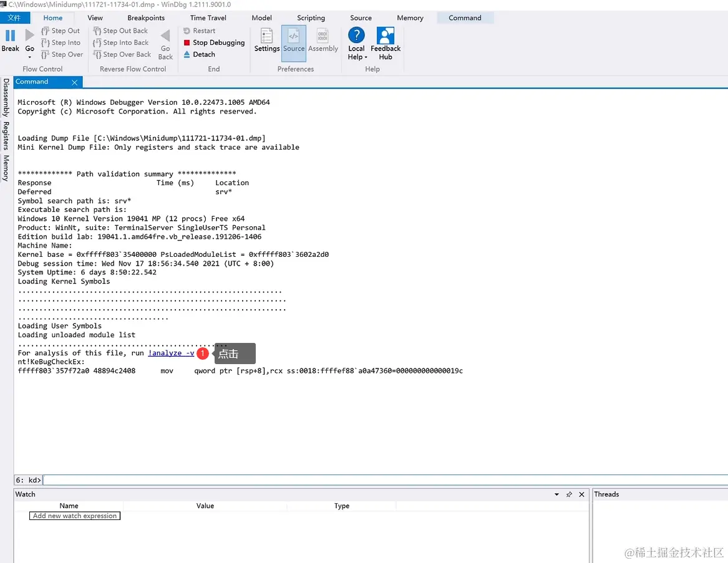The width and height of the screenshot is (728, 563).
Task: Click Step Over Back
Action: tap(122, 54)
